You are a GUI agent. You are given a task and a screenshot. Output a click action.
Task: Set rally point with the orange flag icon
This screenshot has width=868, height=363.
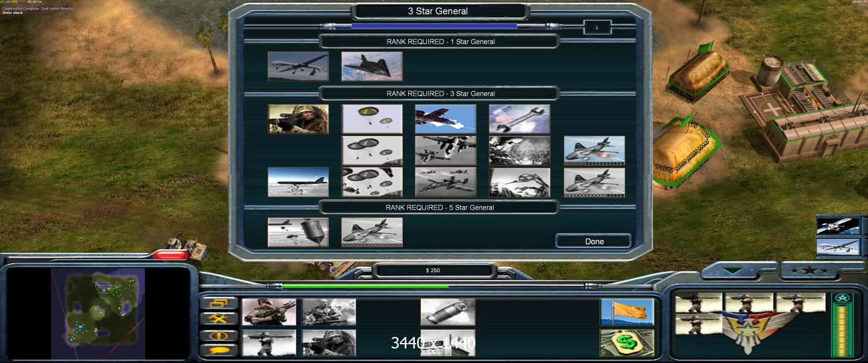click(627, 312)
